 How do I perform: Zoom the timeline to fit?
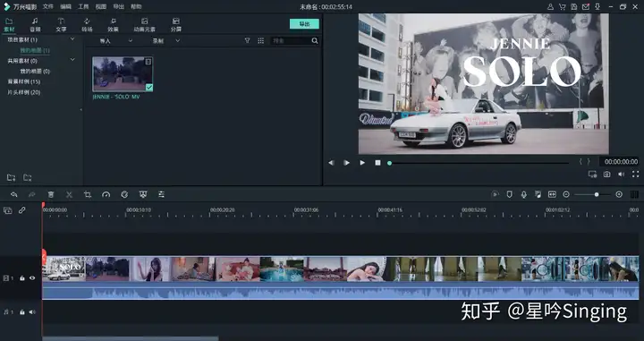(552, 195)
